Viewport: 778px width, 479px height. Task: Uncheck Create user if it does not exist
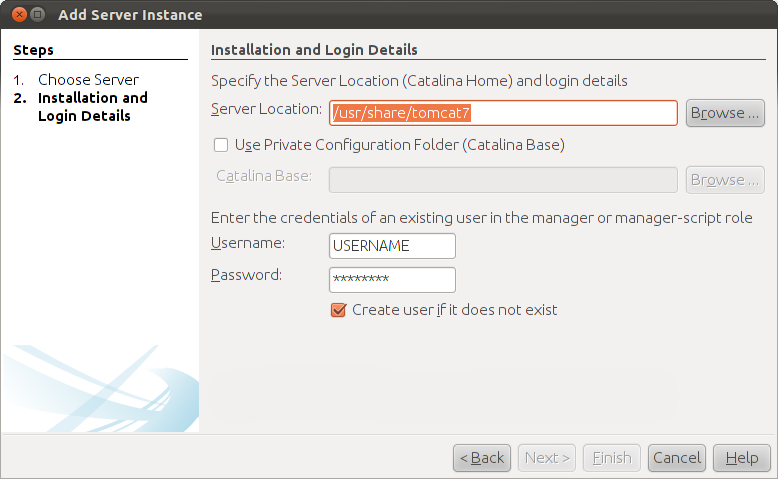(x=338, y=310)
